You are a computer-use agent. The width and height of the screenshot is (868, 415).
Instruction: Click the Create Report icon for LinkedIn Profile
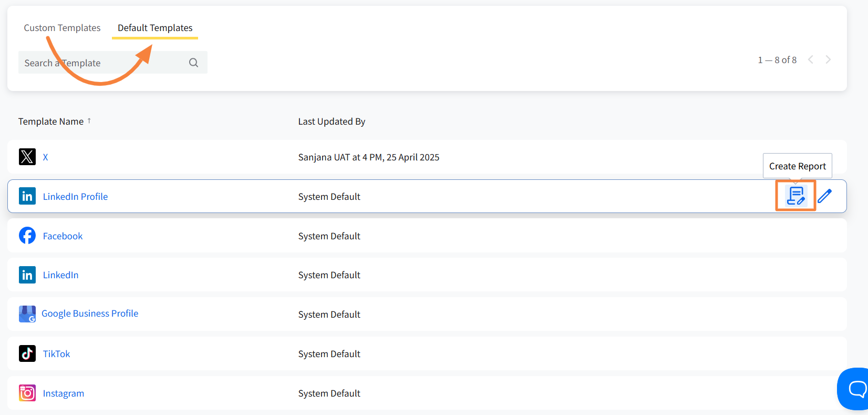point(795,196)
